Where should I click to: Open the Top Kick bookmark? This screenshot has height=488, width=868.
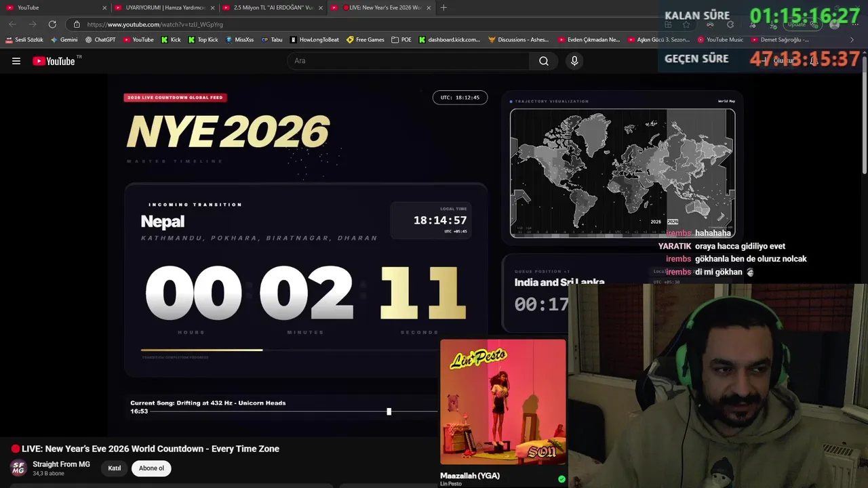pos(203,40)
